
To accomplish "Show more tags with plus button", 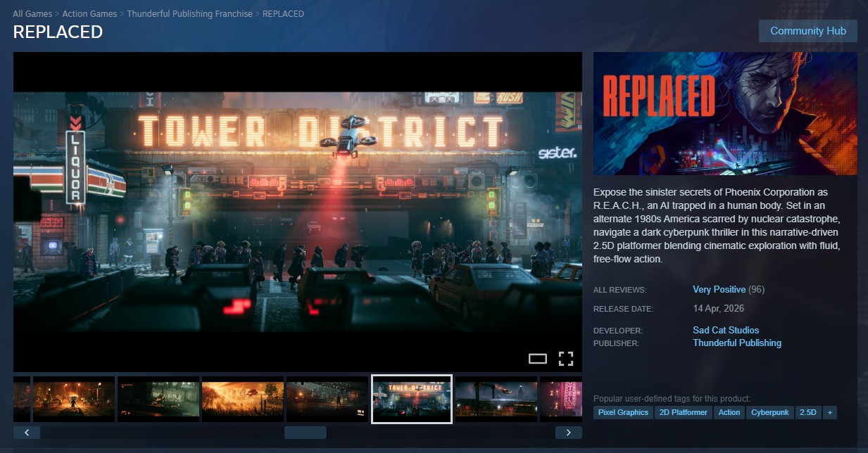I will (830, 413).
